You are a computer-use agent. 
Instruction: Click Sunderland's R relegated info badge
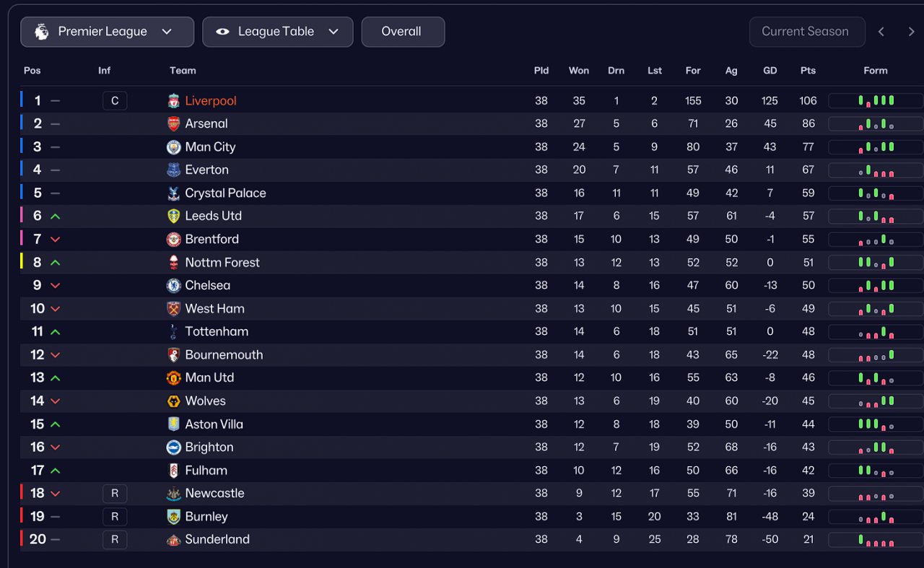point(115,540)
